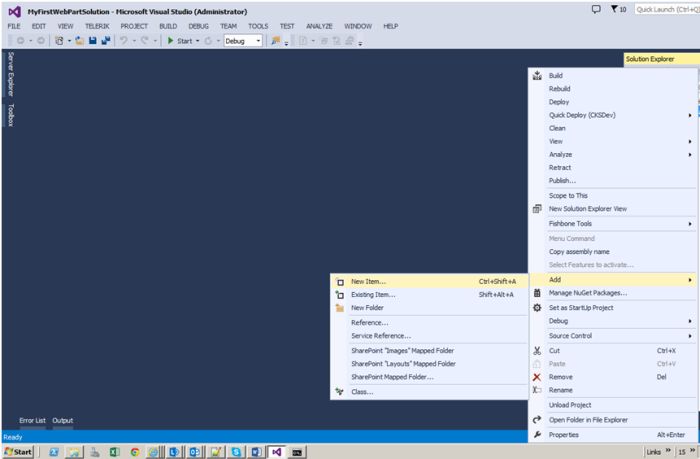Click the Open File icon in the toolbar
The width and height of the screenshot is (700, 459).
79,41
